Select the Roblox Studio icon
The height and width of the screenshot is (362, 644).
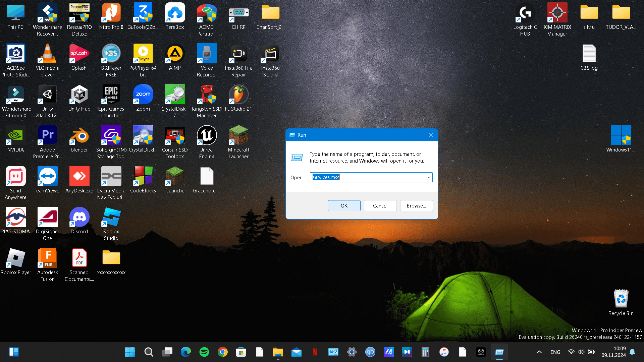111,224
